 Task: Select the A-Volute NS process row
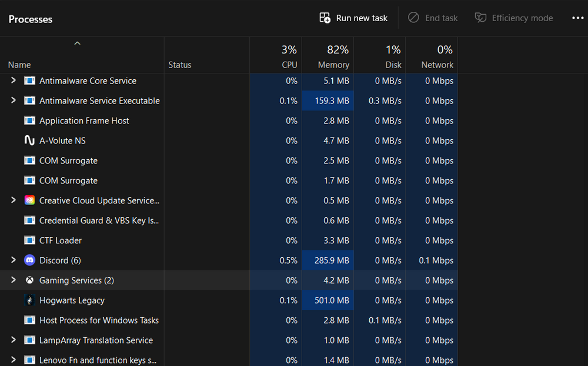click(x=229, y=140)
